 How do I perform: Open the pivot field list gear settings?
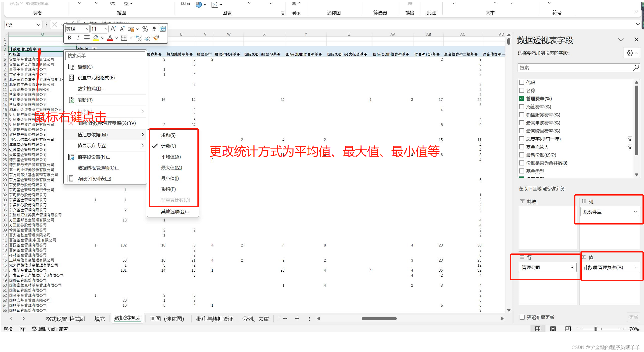pos(630,53)
